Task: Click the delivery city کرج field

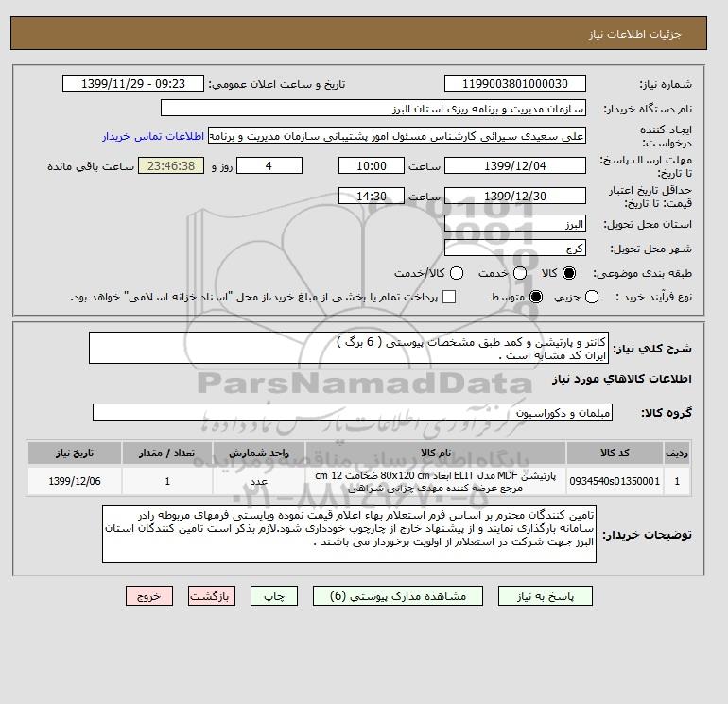Action: click(x=515, y=248)
